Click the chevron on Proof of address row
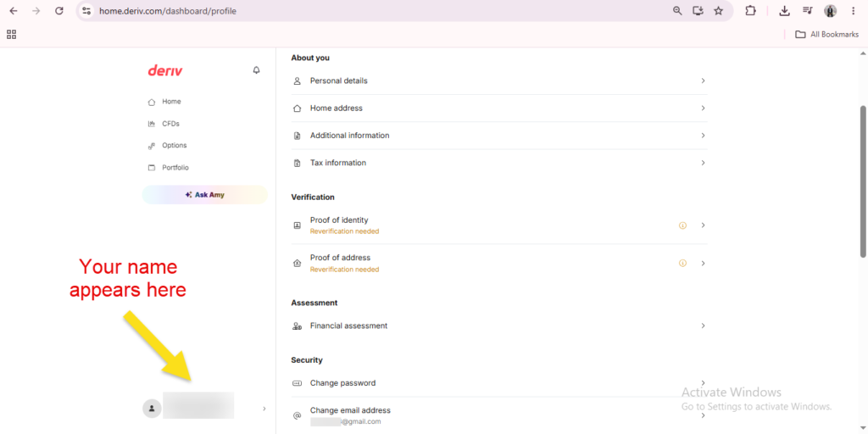Image resolution: width=868 pixels, height=434 pixels. click(703, 264)
